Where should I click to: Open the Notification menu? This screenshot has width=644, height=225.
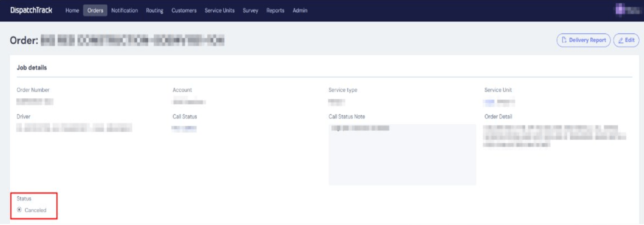tap(125, 11)
